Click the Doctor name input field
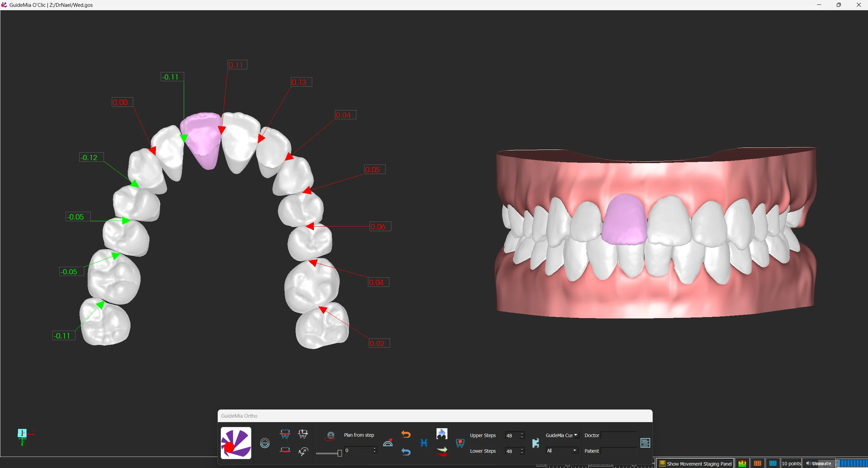This screenshot has height=468, width=868. tap(619, 435)
